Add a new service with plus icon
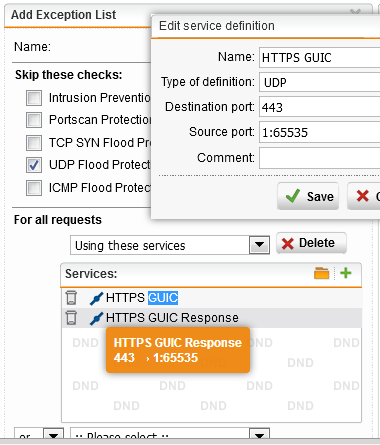 [346, 273]
